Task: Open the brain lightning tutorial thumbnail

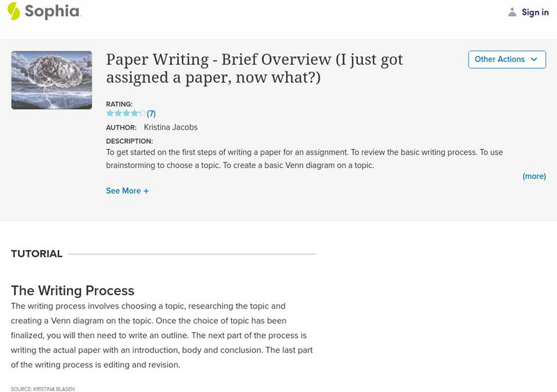Action: (52, 80)
